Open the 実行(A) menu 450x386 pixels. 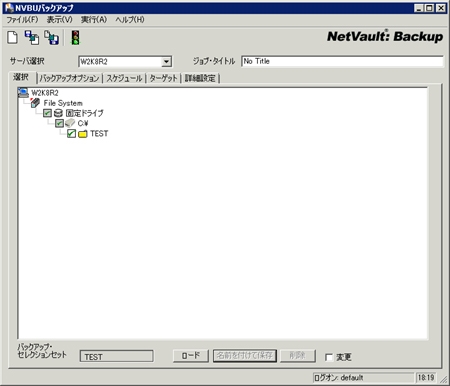94,20
